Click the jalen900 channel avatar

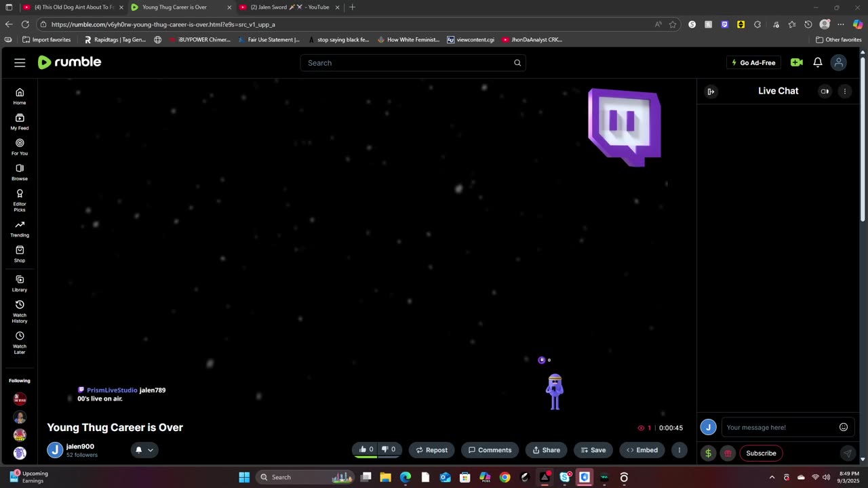click(x=55, y=450)
